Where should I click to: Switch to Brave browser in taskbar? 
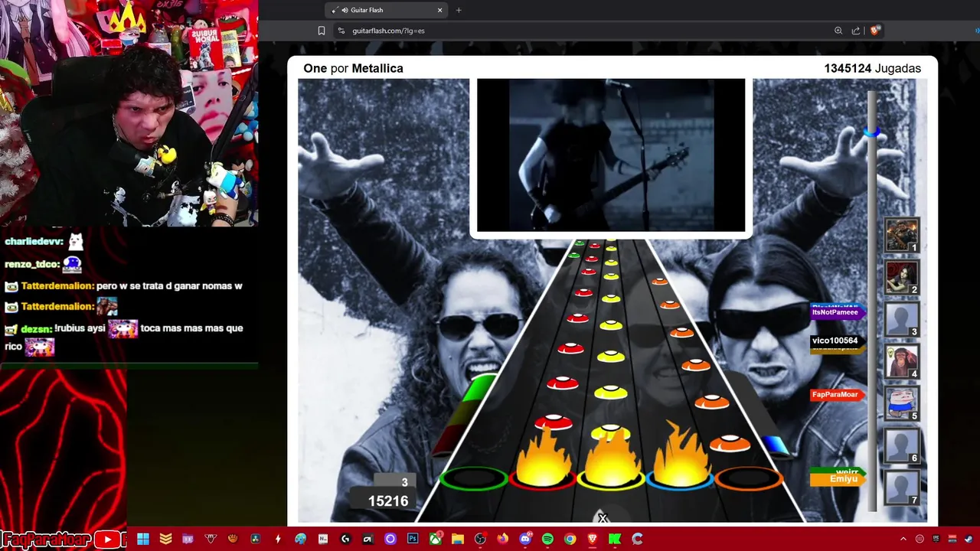[593, 539]
